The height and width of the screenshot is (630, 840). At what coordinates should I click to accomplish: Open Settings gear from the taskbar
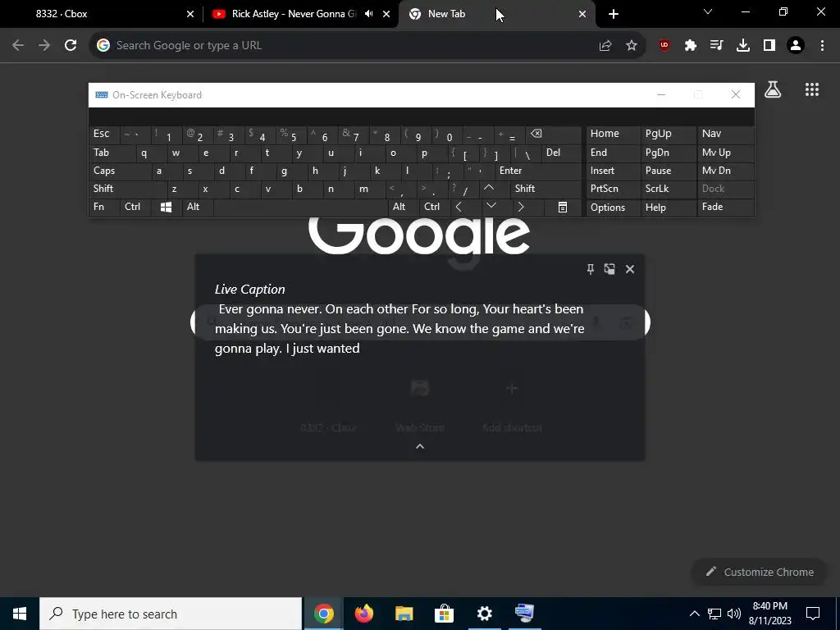coord(484,614)
